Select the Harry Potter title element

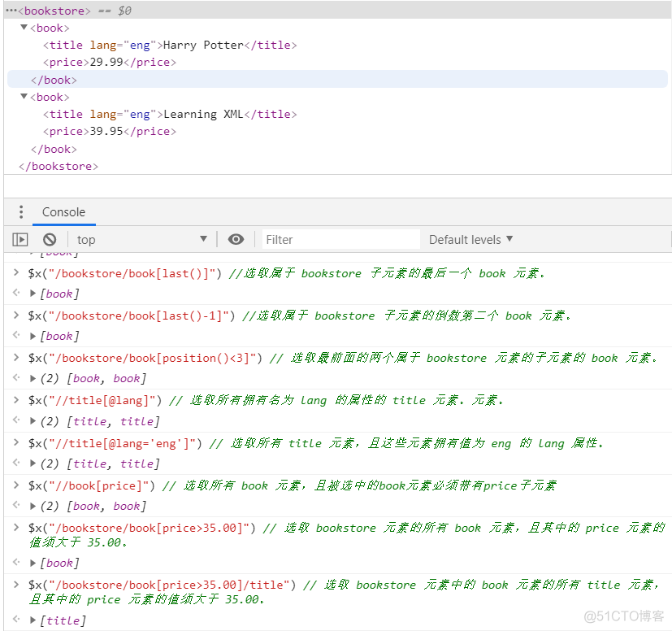[x=170, y=45]
